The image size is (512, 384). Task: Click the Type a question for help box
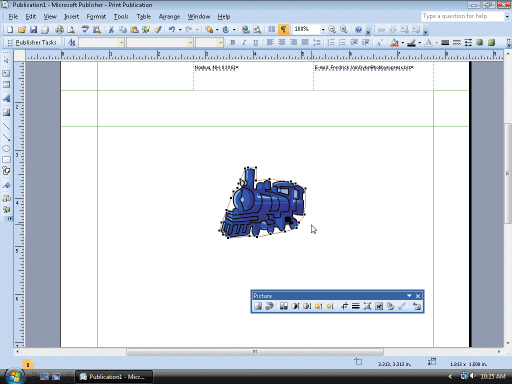pyautogui.click(x=463, y=16)
